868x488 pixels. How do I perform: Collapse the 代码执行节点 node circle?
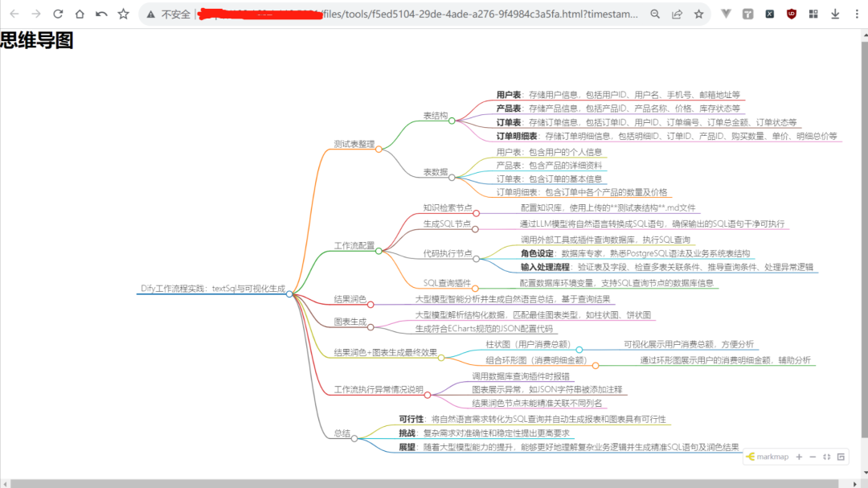pos(476,259)
